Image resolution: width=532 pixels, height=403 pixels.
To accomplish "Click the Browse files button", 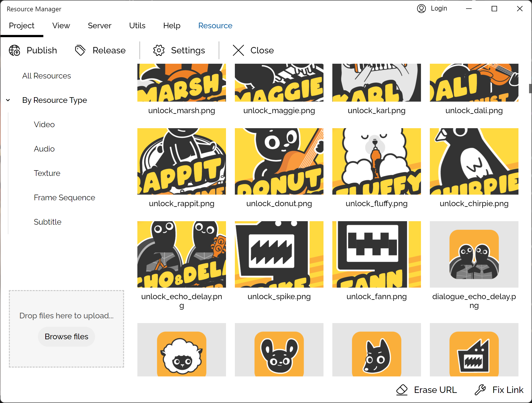I will coord(66,337).
